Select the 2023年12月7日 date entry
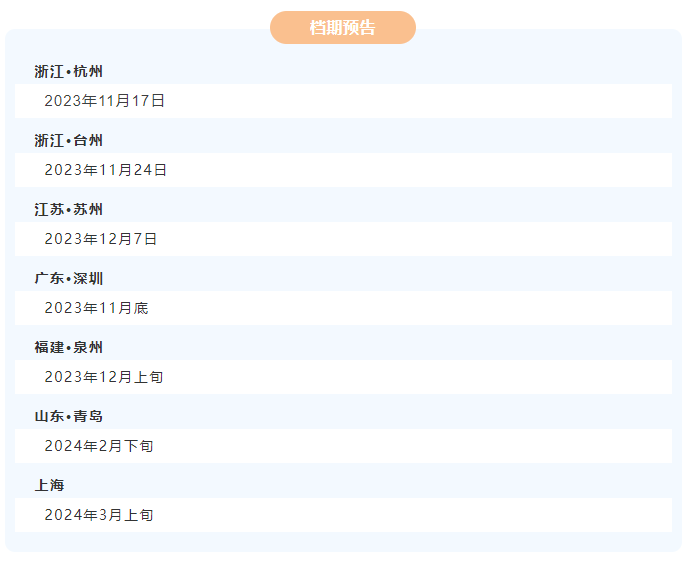The height and width of the screenshot is (566, 690). (x=100, y=239)
